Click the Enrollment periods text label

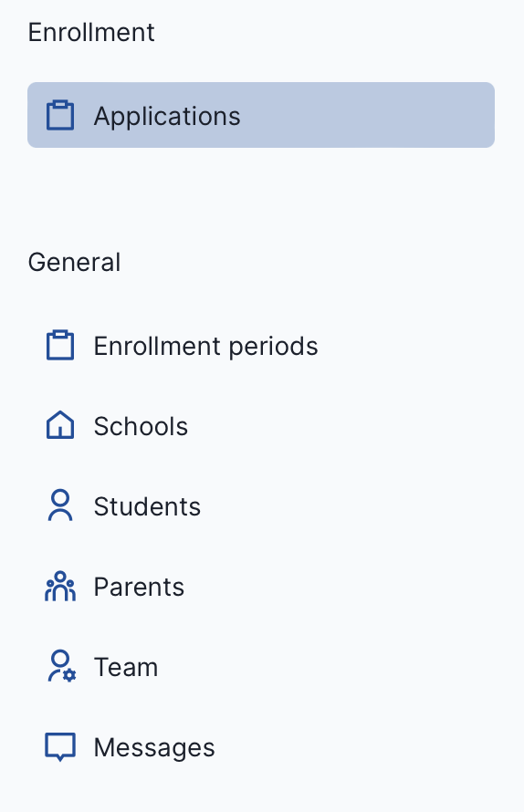tap(205, 346)
